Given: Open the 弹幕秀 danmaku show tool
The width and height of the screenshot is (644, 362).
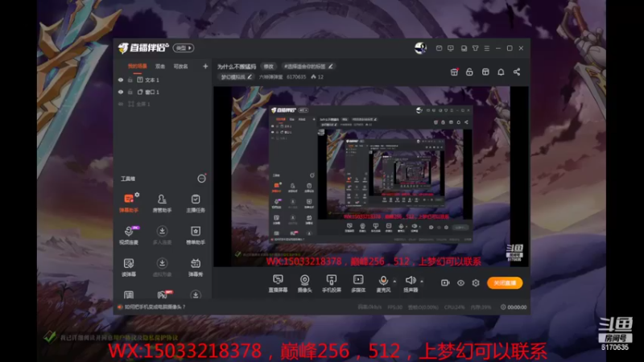Looking at the screenshot, I should pos(196,267).
